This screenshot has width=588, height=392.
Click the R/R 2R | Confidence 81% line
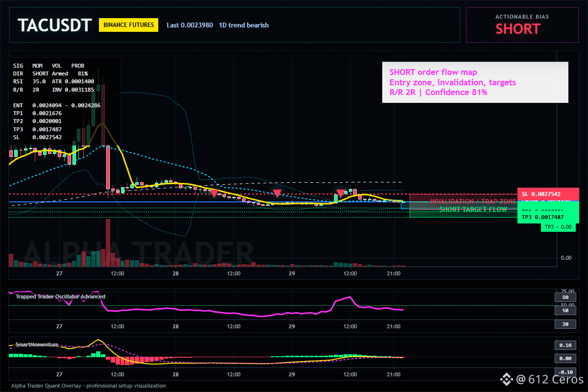[439, 92]
